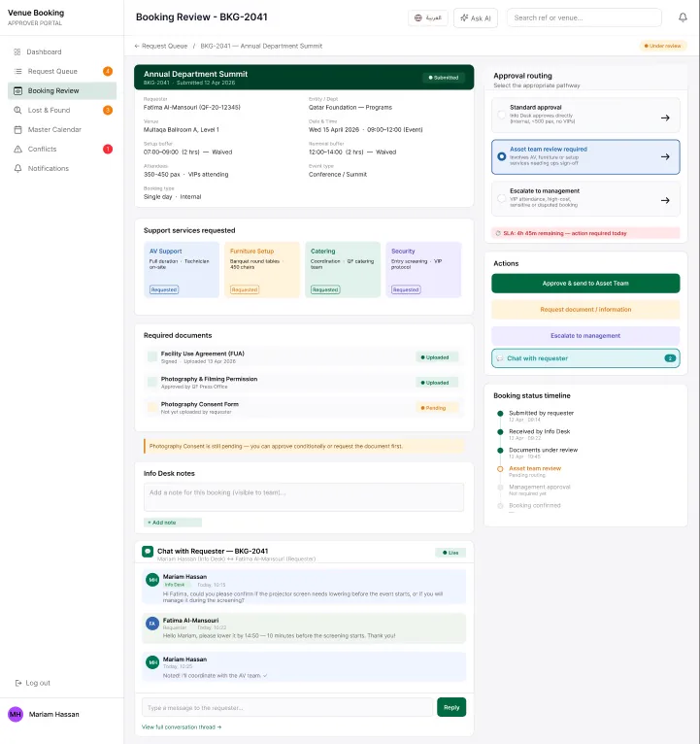
Task: Open Notifications in the sidebar
Action: (62, 168)
